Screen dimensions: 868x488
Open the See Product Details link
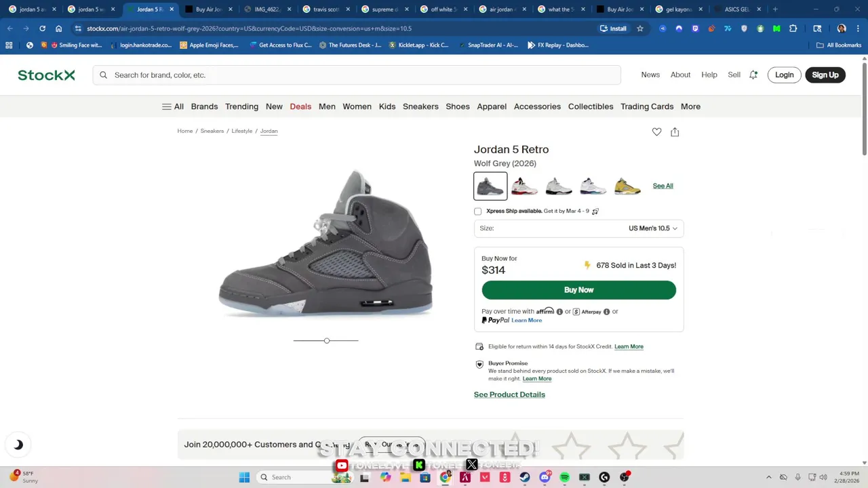pos(509,394)
